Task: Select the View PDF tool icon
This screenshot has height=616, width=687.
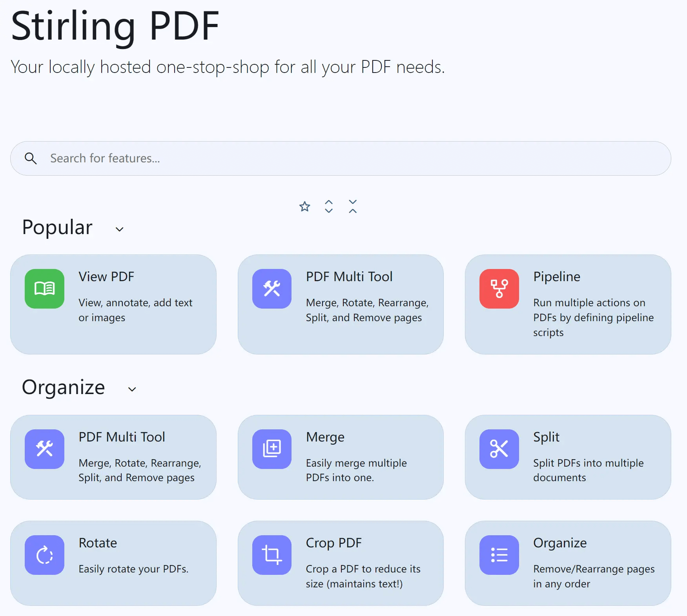Action: [44, 289]
